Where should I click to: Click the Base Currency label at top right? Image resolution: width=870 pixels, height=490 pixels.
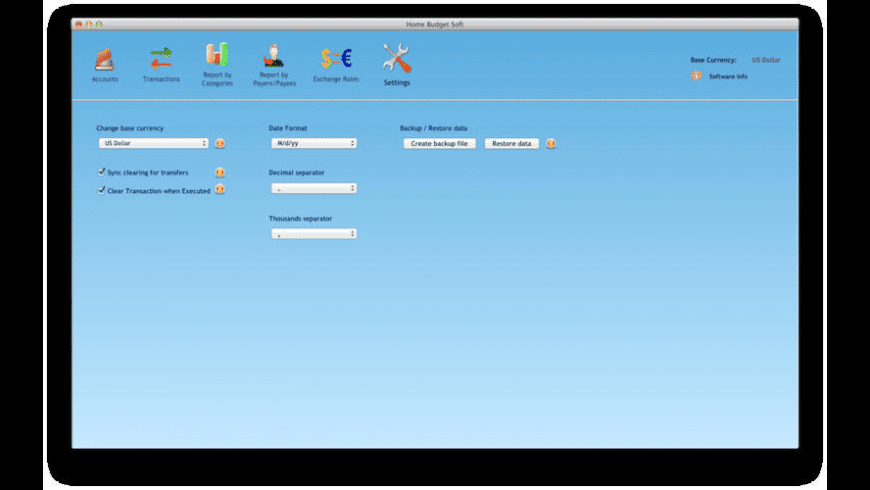tap(714, 60)
